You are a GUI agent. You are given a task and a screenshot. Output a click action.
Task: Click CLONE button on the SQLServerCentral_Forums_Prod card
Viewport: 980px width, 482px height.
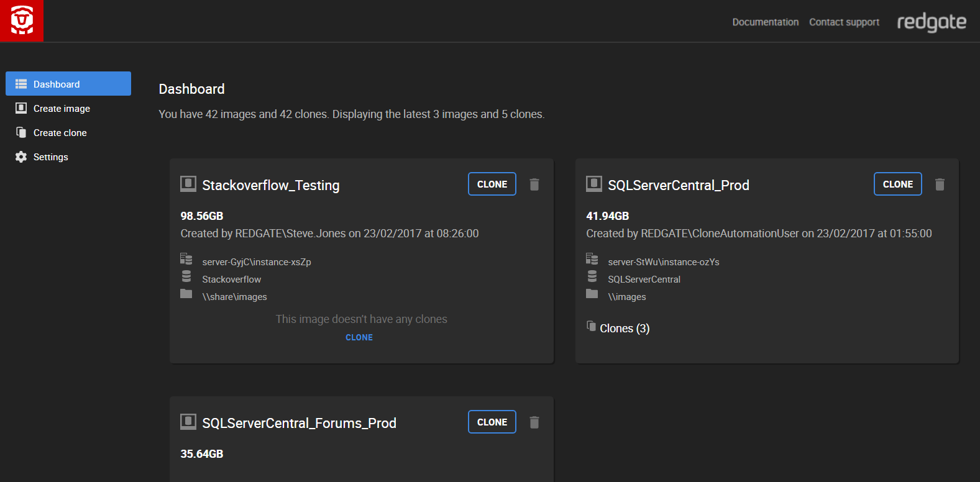(492, 422)
